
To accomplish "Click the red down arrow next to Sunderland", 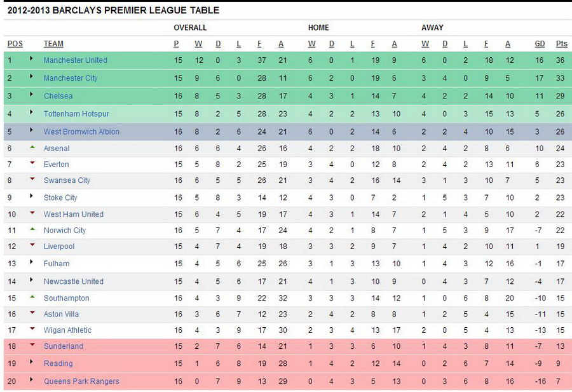I will [32, 344].
